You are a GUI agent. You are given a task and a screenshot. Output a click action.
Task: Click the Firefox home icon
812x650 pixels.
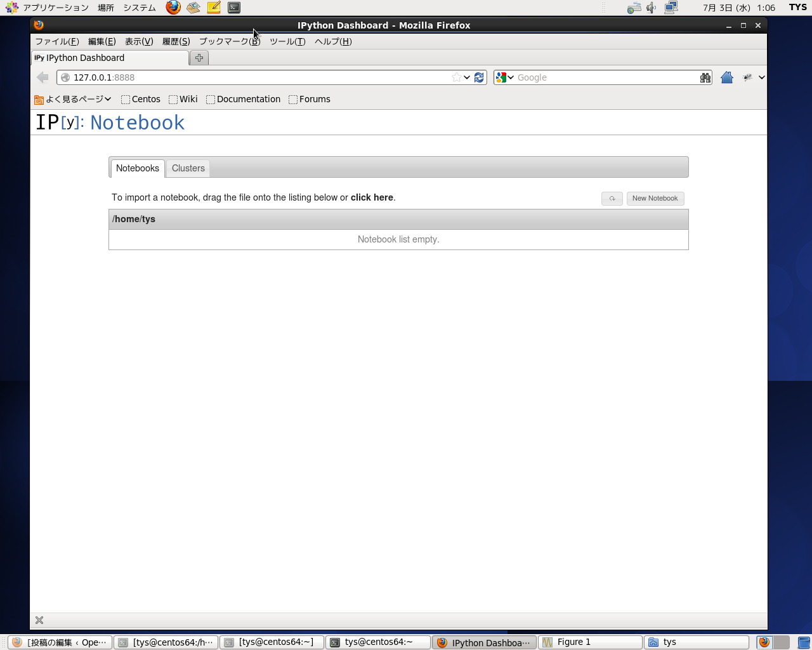click(x=727, y=77)
